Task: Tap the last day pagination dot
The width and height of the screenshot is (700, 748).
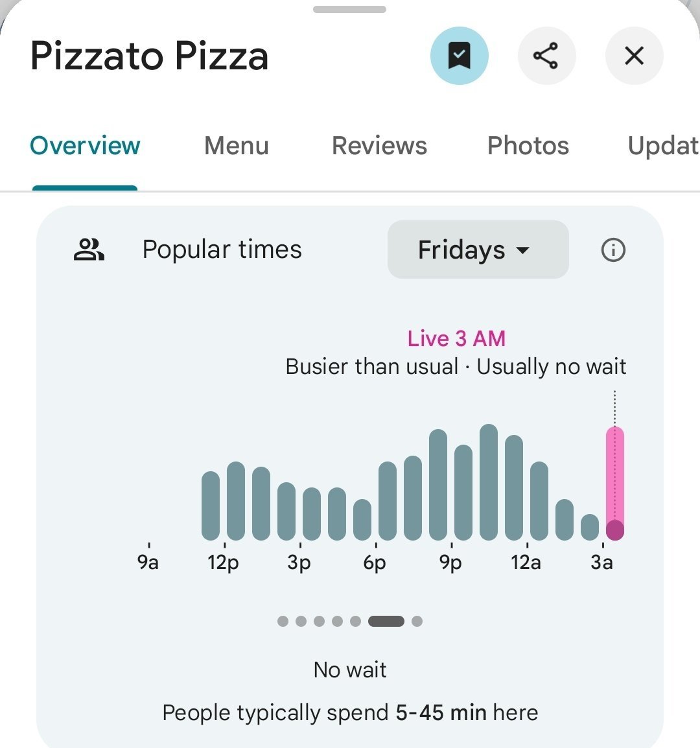Action: tap(417, 621)
